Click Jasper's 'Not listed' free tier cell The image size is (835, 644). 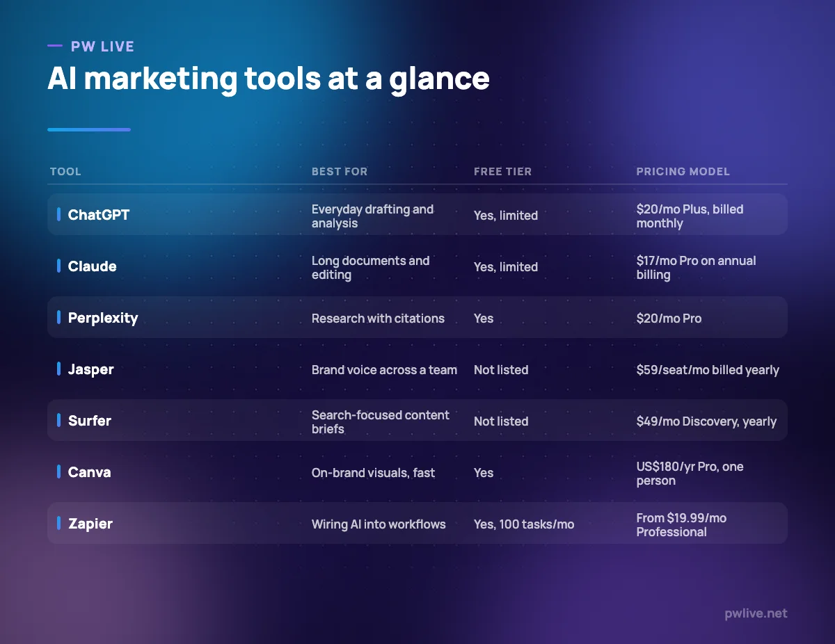(501, 370)
